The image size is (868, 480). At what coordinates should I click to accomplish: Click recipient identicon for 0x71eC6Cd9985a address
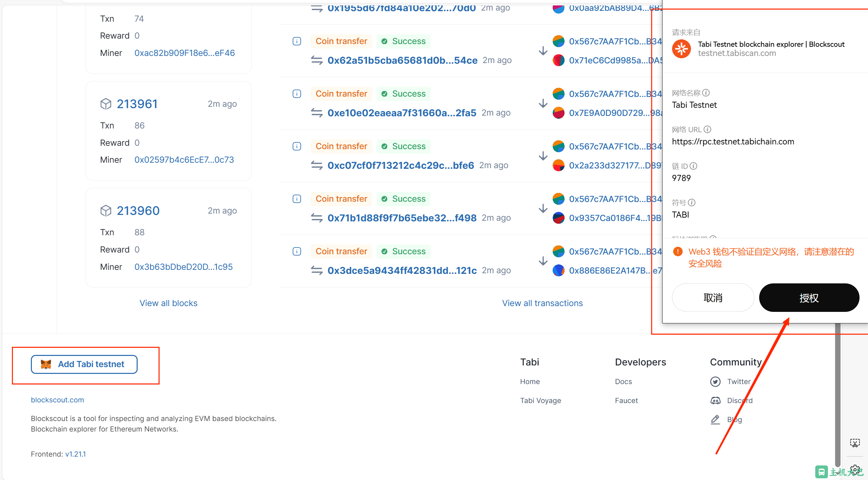tap(558, 60)
